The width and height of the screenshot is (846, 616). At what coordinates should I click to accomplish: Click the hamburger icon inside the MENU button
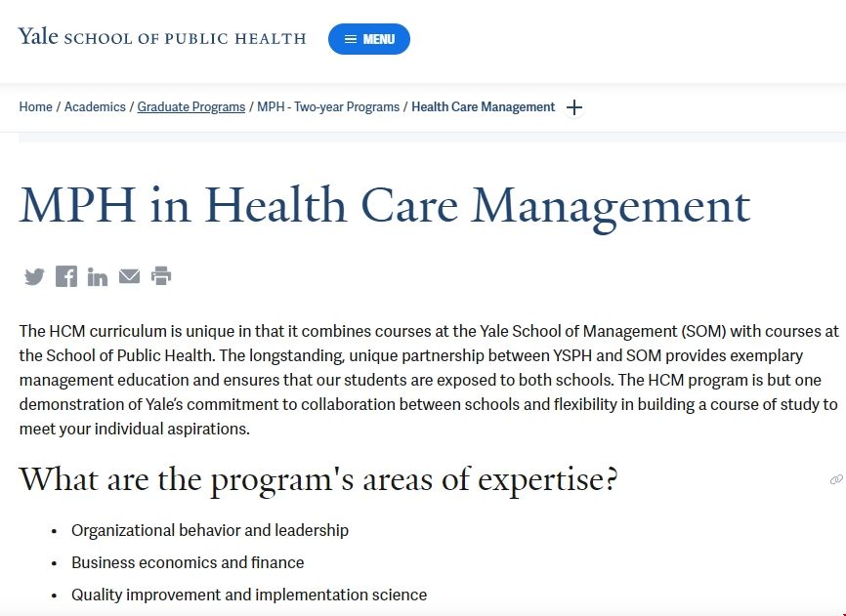point(351,39)
